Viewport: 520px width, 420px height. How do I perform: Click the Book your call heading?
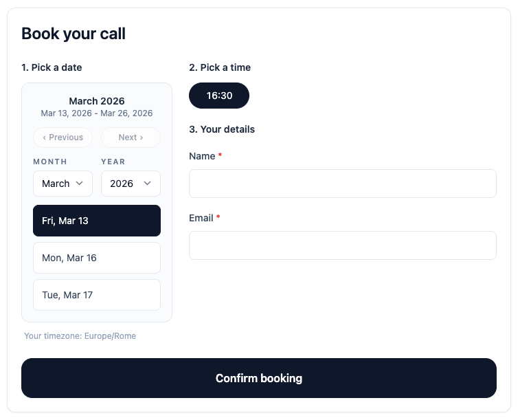[x=74, y=34]
